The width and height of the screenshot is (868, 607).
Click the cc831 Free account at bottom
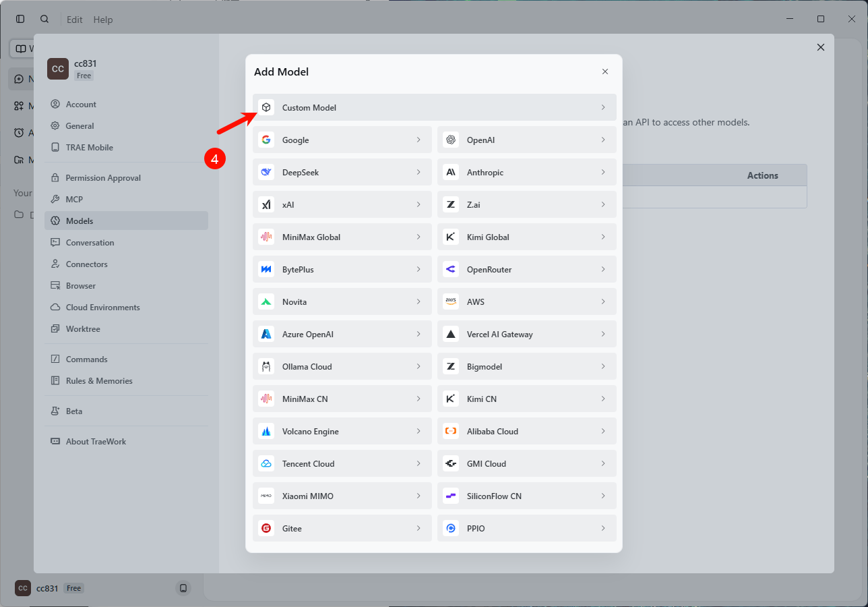click(x=49, y=588)
